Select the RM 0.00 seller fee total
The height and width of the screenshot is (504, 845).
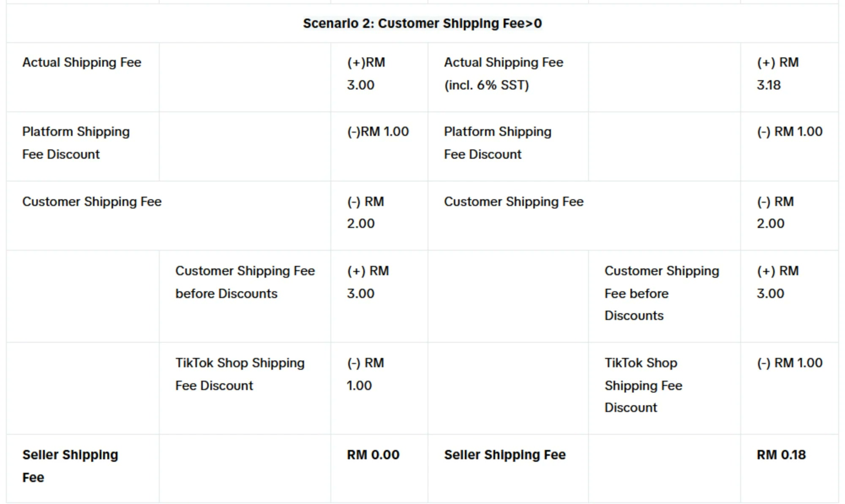373,455
